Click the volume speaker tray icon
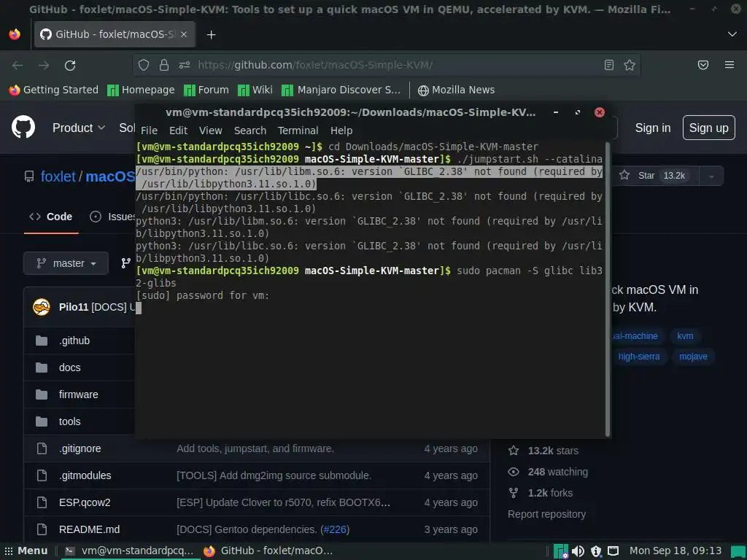Image resolution: width=747 pixels, height=560 pixels. coord(578,551)
